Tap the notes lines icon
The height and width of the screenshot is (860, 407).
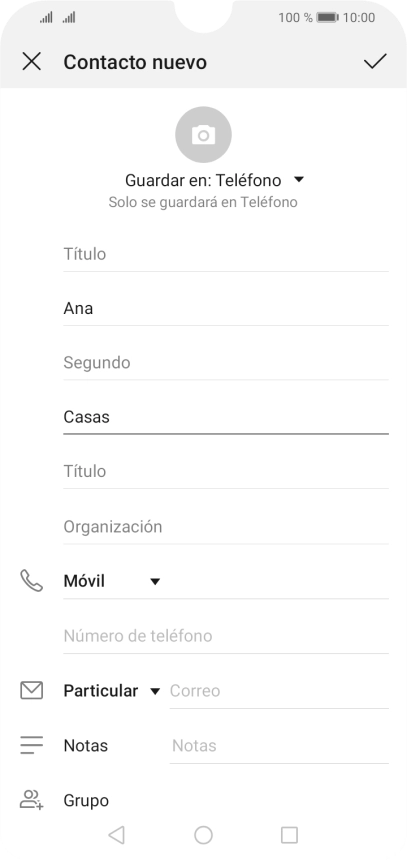tap(31, 745)
